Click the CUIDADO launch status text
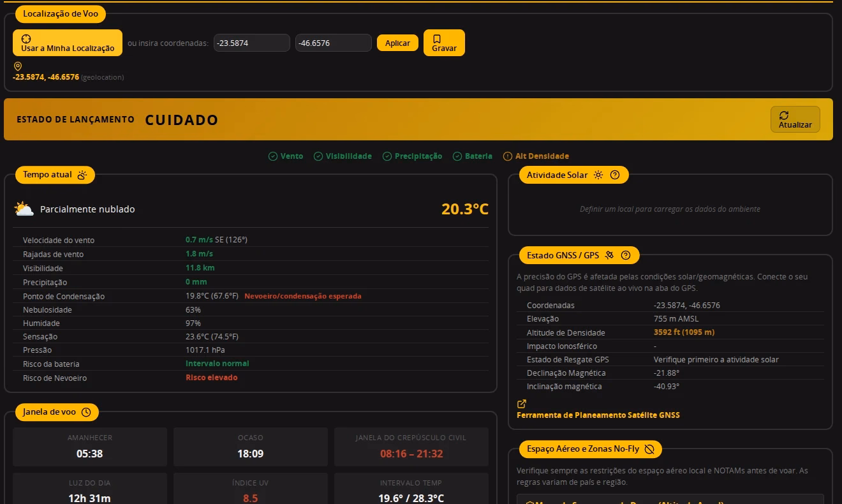The image size is (842, 504). tap(182, 120)
